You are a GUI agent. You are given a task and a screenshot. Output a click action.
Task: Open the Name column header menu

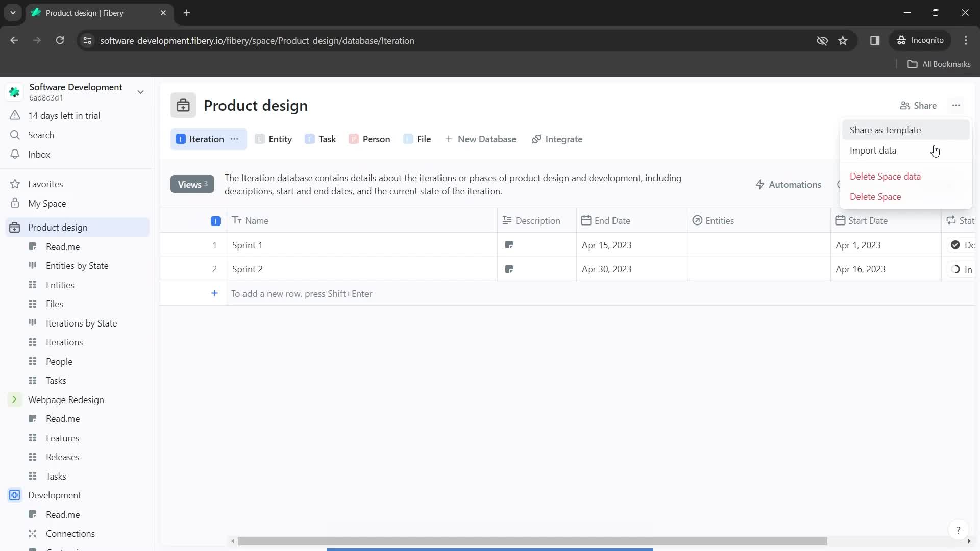362,220
